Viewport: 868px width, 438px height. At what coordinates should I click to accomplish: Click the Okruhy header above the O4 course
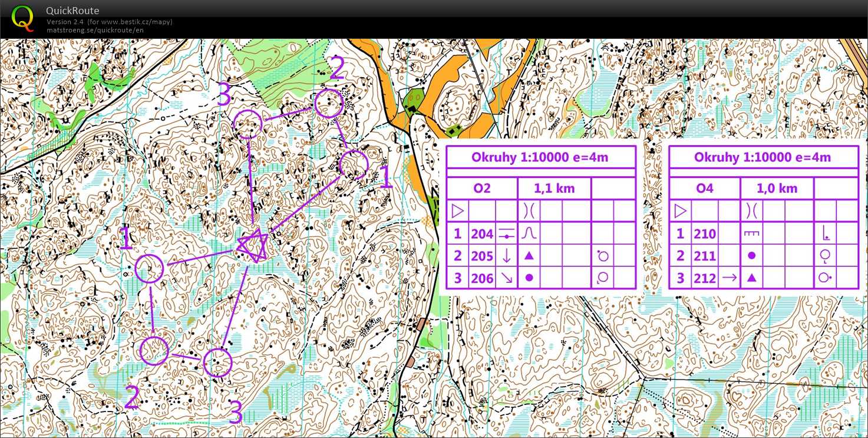763,157
